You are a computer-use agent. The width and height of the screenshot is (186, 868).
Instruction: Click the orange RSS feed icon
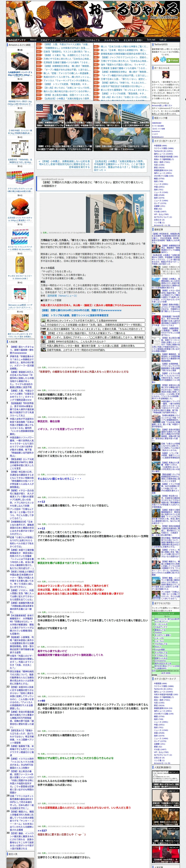[x=156, y=59]
